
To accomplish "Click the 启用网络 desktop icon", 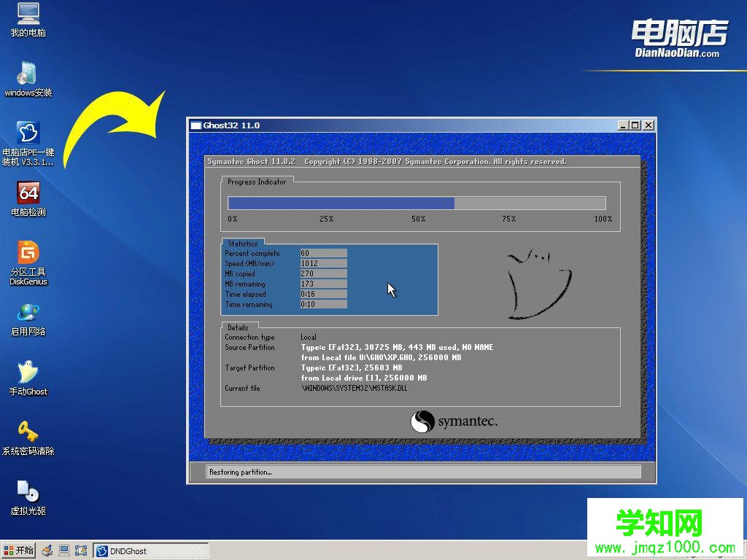I will click(28, 319).
